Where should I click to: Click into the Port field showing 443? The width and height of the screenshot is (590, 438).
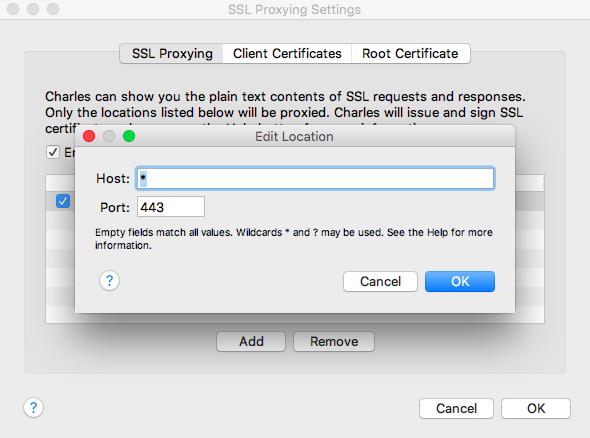171,207
